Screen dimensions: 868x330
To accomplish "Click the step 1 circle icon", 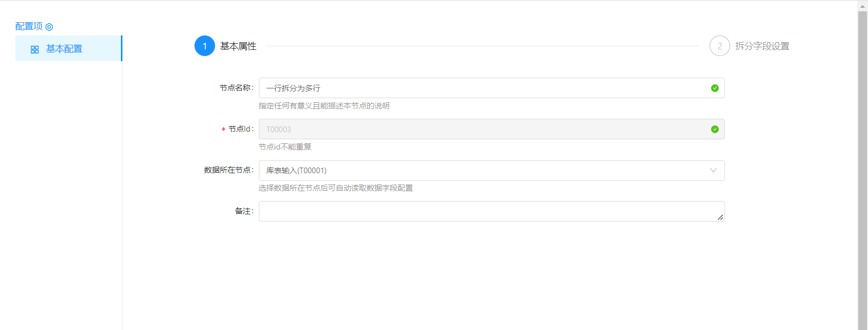I will [204, 46].
